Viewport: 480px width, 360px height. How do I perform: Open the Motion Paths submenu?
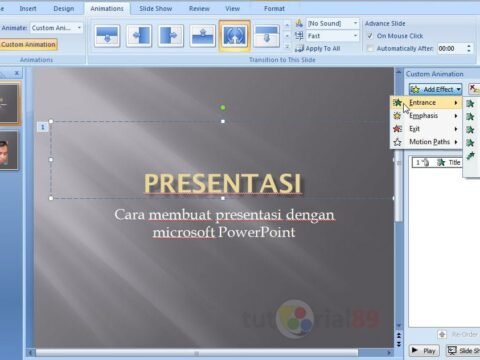[426, 142]
